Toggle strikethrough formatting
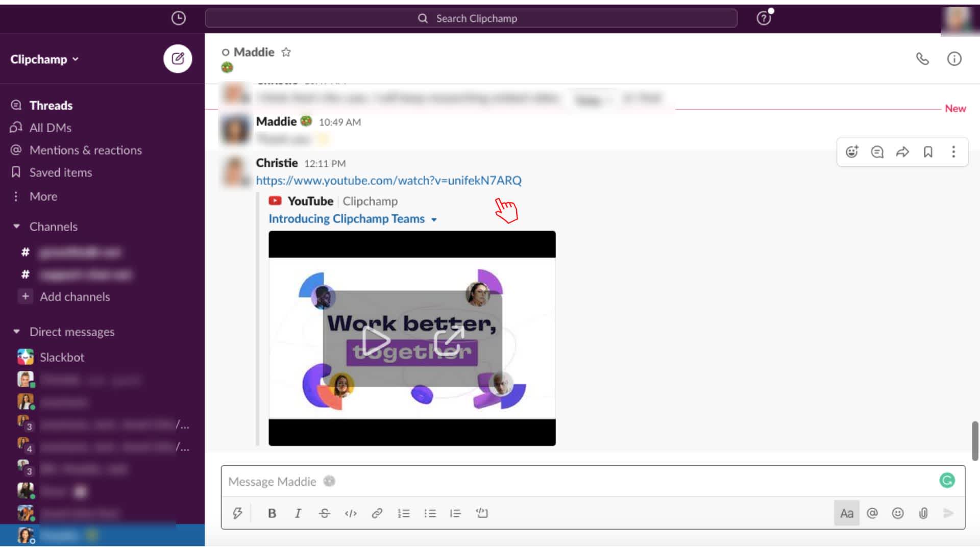The height and width of the screenshot is (551, 980). click(325, 513)
